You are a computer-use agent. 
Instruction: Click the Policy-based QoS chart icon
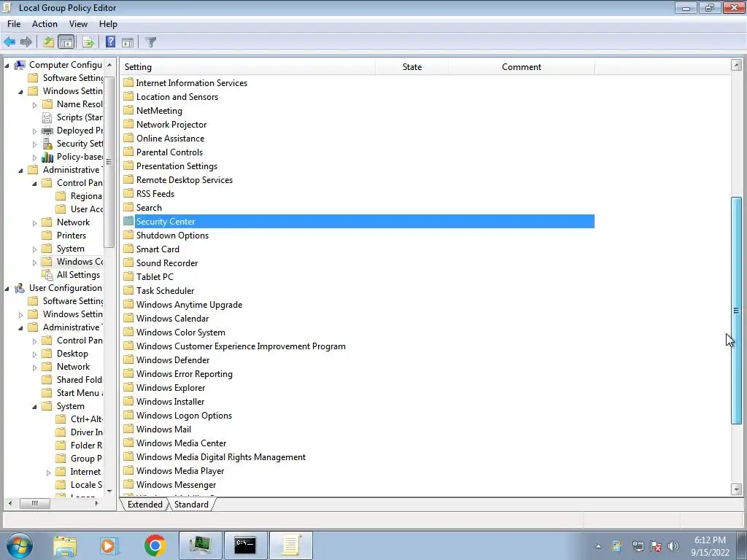[x=47, y=157]
